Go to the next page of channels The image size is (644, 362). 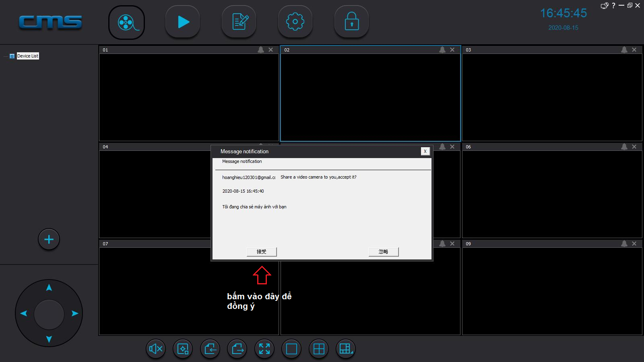click(237, 349)
